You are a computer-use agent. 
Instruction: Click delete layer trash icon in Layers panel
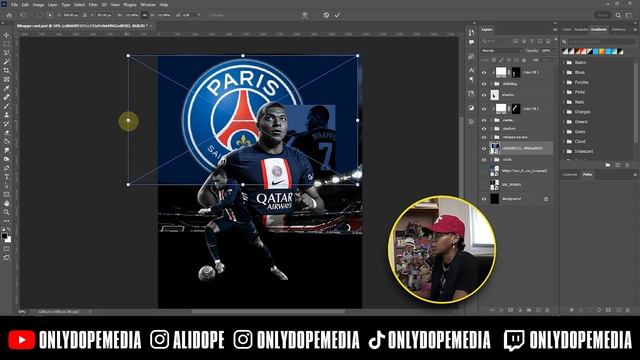pyautogui.click(x=547, y=310)
